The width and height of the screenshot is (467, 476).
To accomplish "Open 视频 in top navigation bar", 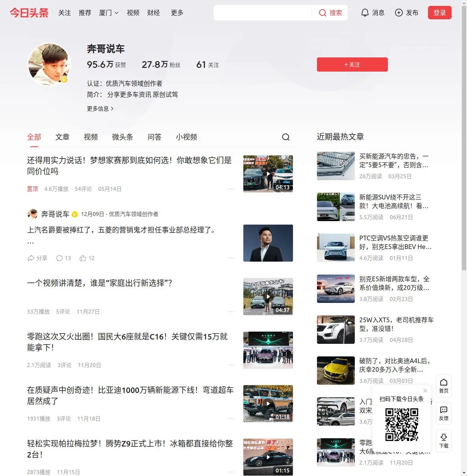I will click(x=133, y=13).
